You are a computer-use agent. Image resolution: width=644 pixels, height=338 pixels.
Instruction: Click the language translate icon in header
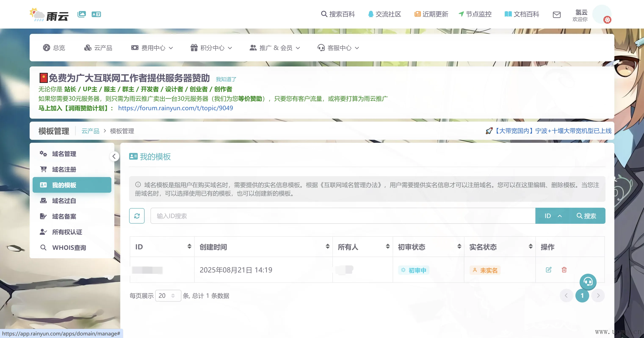[x=96, y=14]
